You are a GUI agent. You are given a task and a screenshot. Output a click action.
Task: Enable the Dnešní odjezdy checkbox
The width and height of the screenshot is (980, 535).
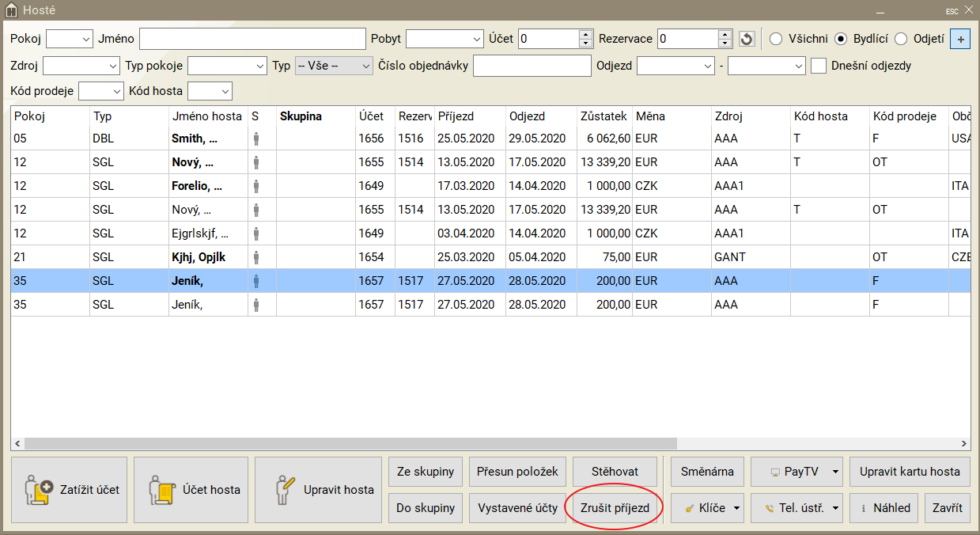pyautogui.click(x=819, y=66)
